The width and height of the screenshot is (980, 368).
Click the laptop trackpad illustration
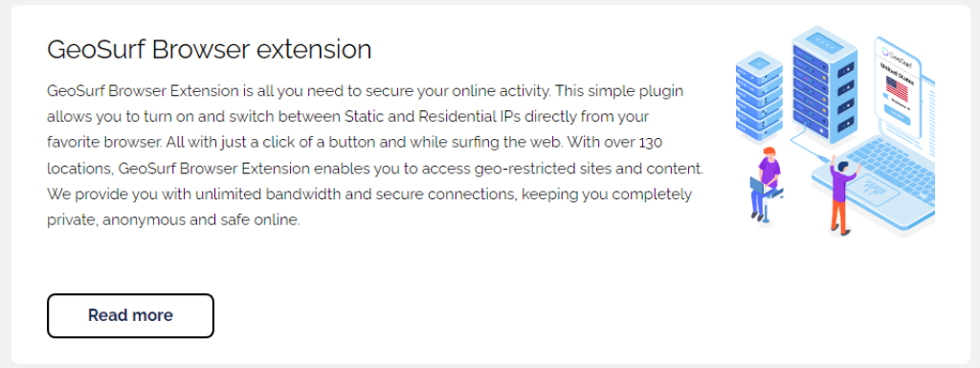pyautogui.click(x=873, y=190)
